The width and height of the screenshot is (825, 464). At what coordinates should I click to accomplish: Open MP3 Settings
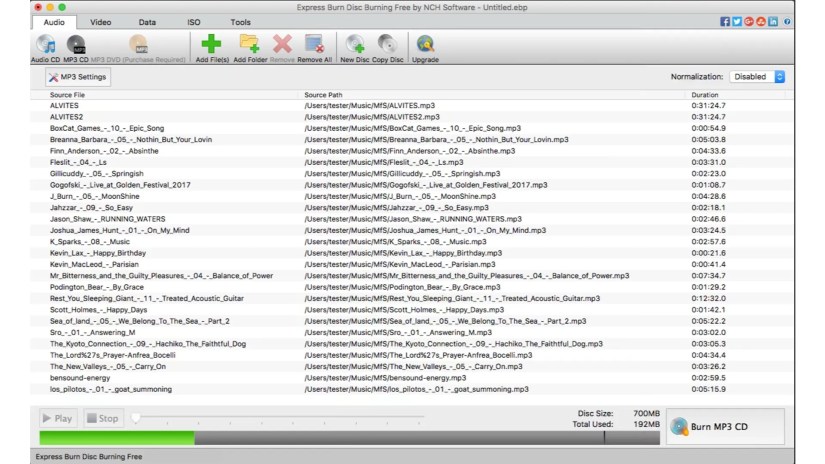[78, 77]
